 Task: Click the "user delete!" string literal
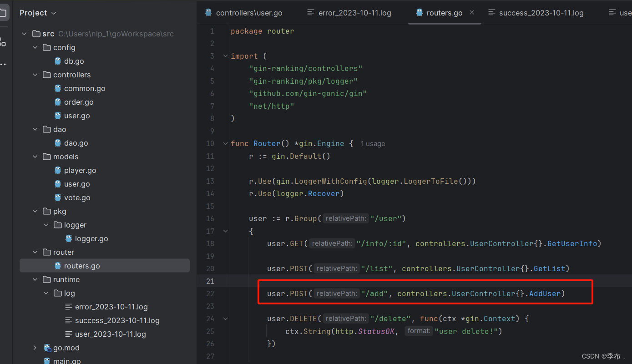[466, 331]
